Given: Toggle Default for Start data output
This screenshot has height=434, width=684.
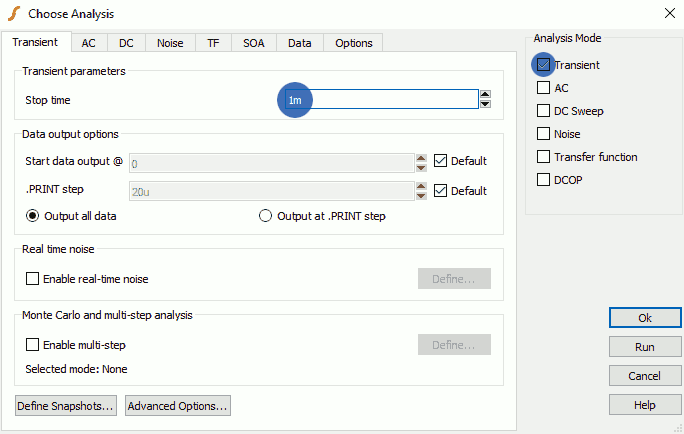Looking at the screenshot, I should click(x=441, y=161).
